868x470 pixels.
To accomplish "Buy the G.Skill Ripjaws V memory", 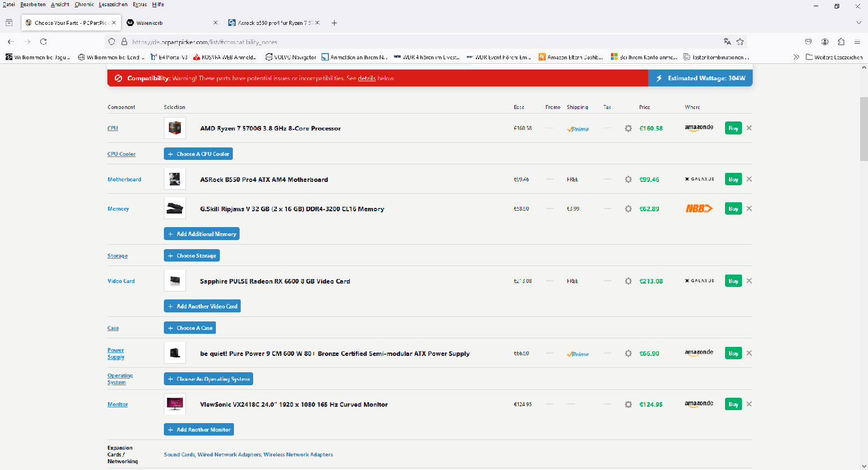I will [733, 208].
